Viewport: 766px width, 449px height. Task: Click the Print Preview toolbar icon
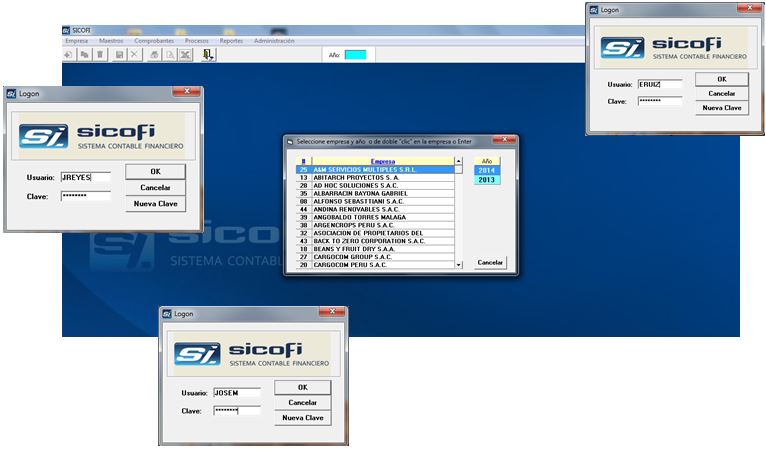point(170,55)
